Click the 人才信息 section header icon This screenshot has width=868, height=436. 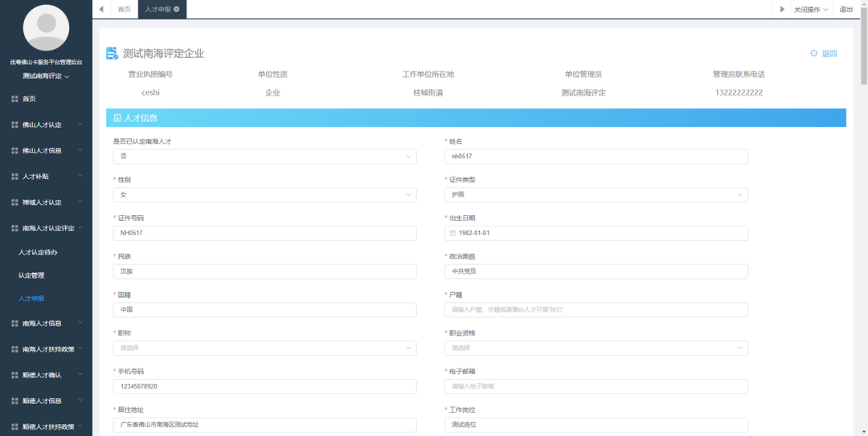[x=117, y=118]
